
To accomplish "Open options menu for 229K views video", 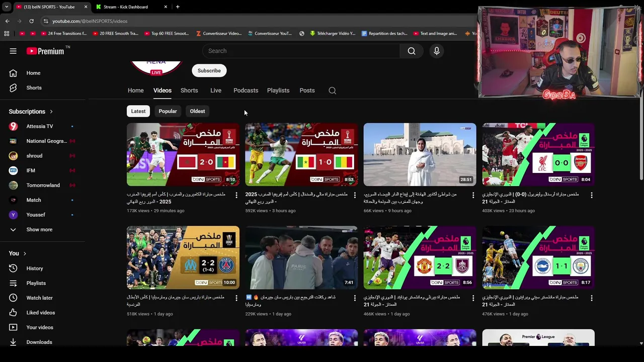I will [x=355, y=298].
